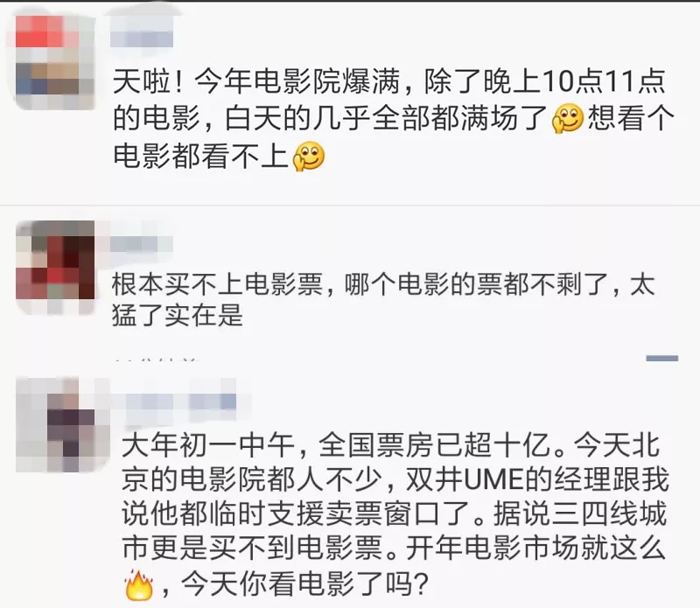700x608 pixels.
Task: Open the comment button under the second post
Action: point(662,358)
